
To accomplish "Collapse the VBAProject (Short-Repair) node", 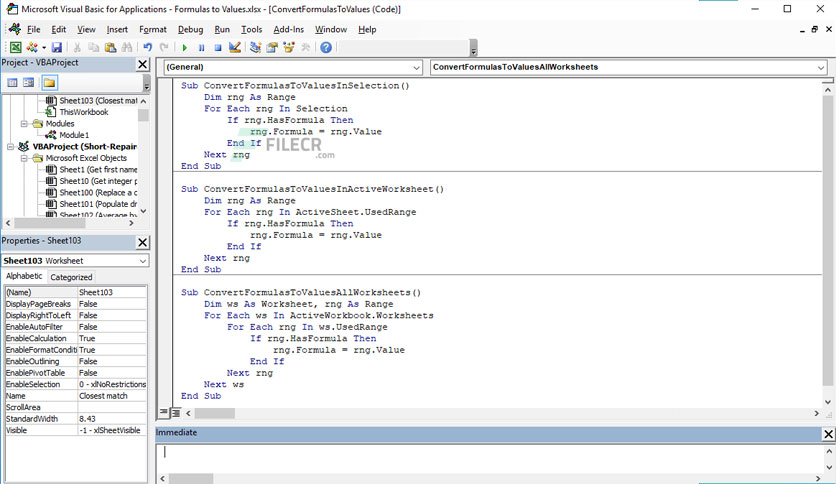I will 10,147.
